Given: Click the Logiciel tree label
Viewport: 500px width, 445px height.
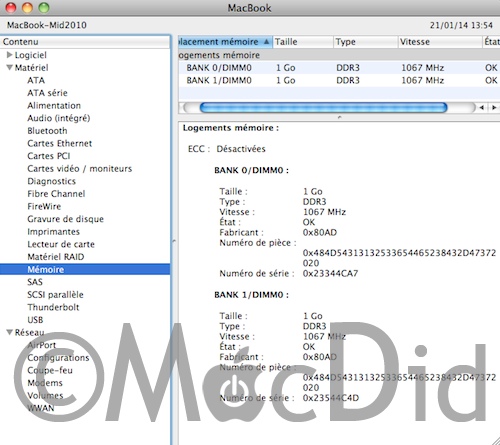Looking at the screenshot, I should pyautogui.click(x=31, y=55).
